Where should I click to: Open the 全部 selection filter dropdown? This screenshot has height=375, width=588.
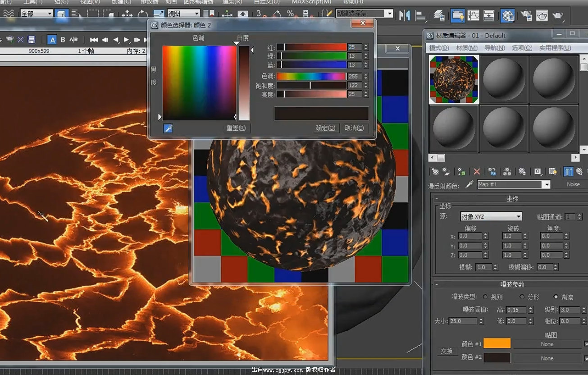coord(36,14)
